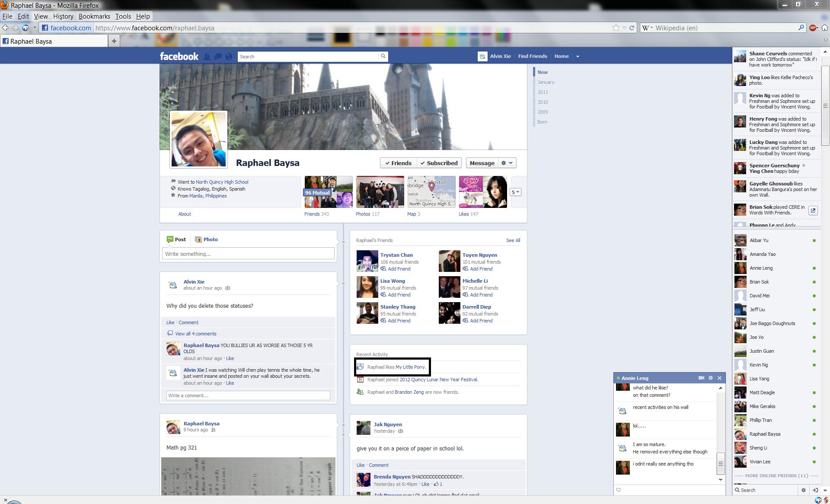The height and width of the screenshot is (504, 830).
Task: Expand the account menu arrow beside Home
Action: [x=578, y=57]
